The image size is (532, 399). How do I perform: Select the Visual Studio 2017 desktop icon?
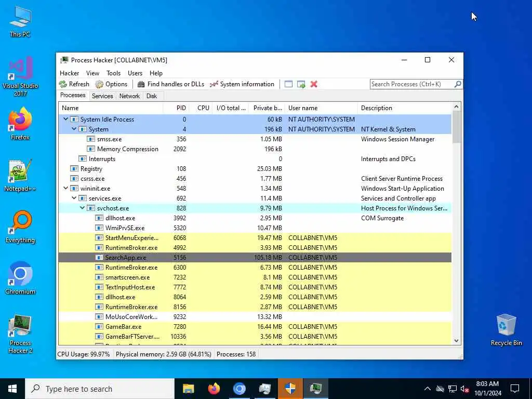click(x=20, y=76)
